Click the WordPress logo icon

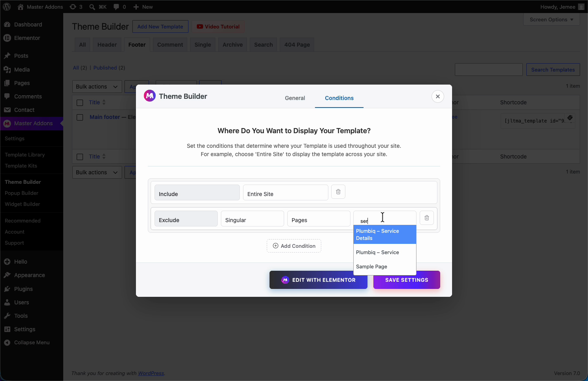[x=7, y=7]
